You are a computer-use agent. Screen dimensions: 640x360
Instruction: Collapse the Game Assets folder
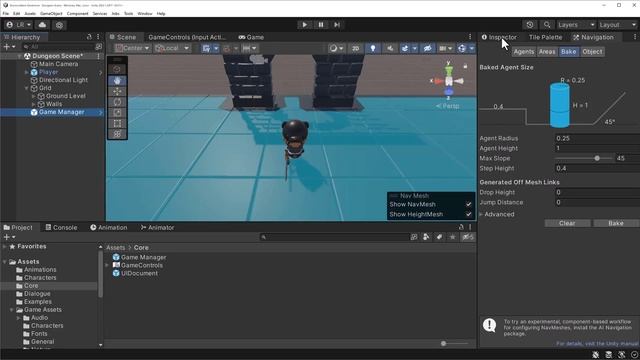11,310
